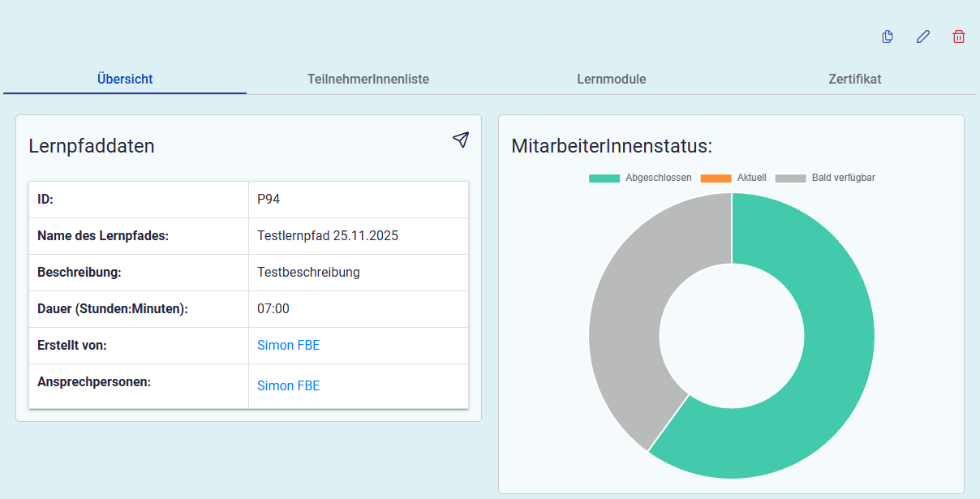Switch to the Übersicht tab
The height and width of the screenshot is (499, 980).
point(125,79)
